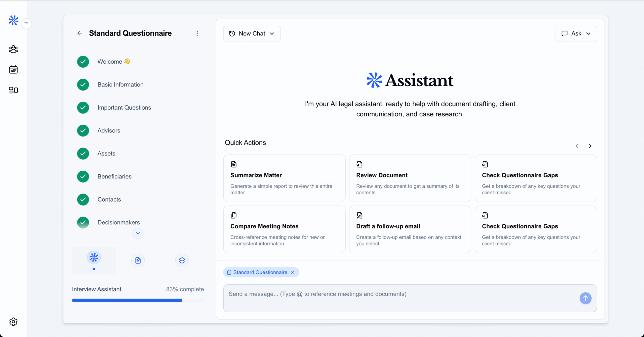
Task: Switch to the documents tab icon
Action: point(138,260)
